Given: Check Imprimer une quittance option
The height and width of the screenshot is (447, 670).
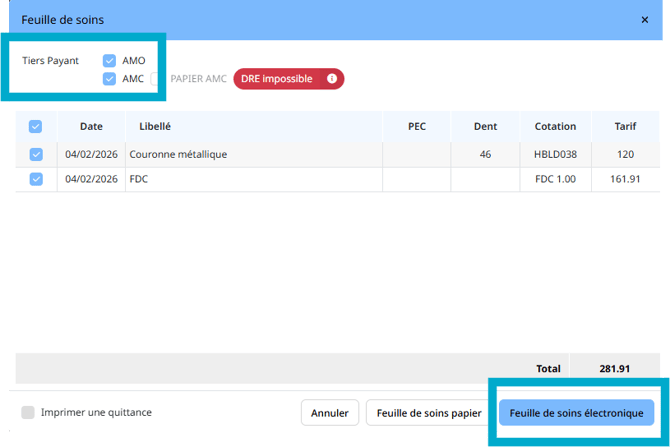Looking at the screenshot, I should (28, 412).
